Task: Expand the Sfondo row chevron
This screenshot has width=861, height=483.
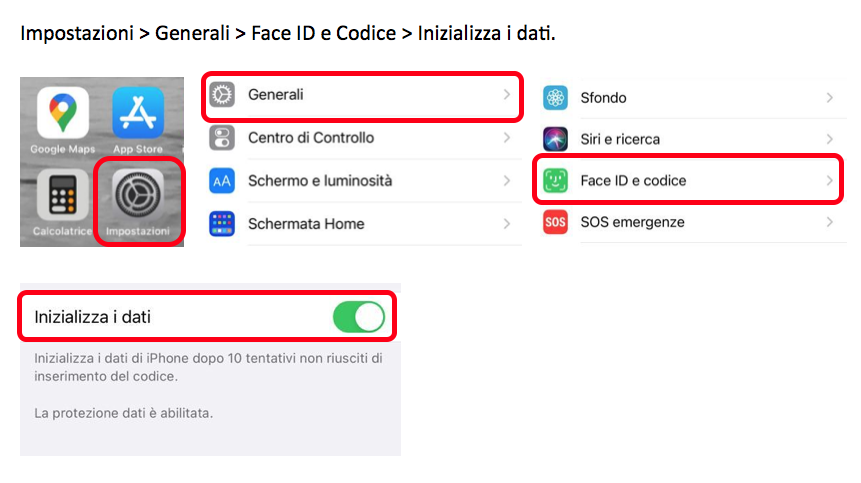Action: coord(830,98)
